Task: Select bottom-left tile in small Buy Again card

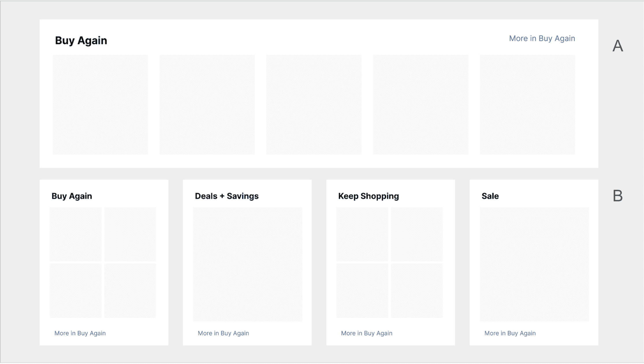Action: (x=76, y=290)
